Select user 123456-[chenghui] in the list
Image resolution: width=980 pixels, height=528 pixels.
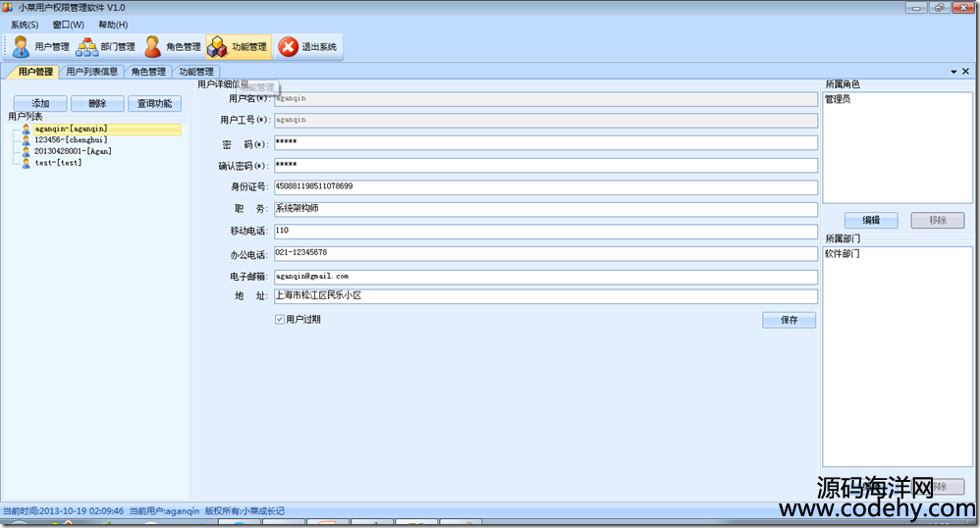[x=70, y=140]
